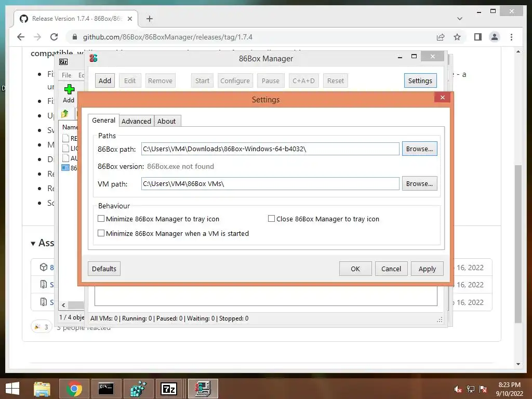Screen dimensions: 532x399
Task: Open the Chrome three-dot menu
Action: point(511,37)
